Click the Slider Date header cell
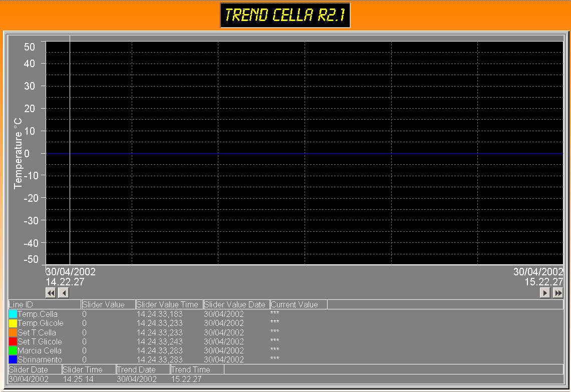This screenshot has width=571, height=392. tap(35, 369)
